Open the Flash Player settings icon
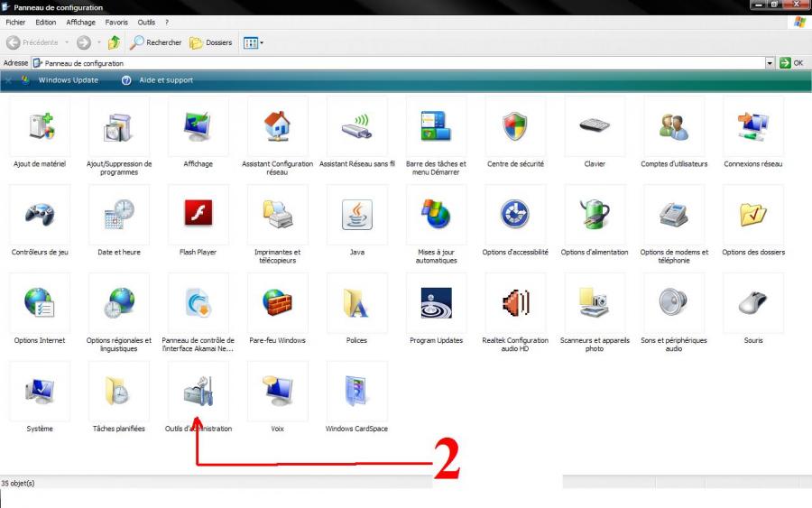The height and width of the screenshot is (508, 812). [x=198, y=215]
